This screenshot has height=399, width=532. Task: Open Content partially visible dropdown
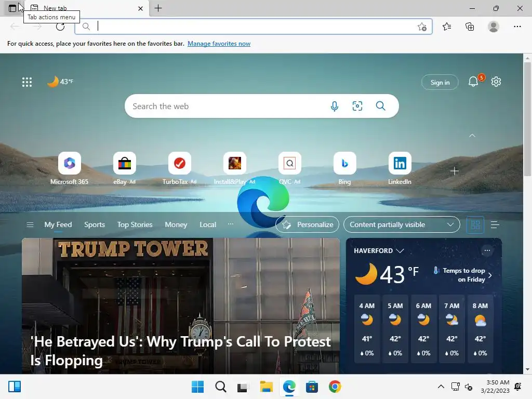point(402,224)
